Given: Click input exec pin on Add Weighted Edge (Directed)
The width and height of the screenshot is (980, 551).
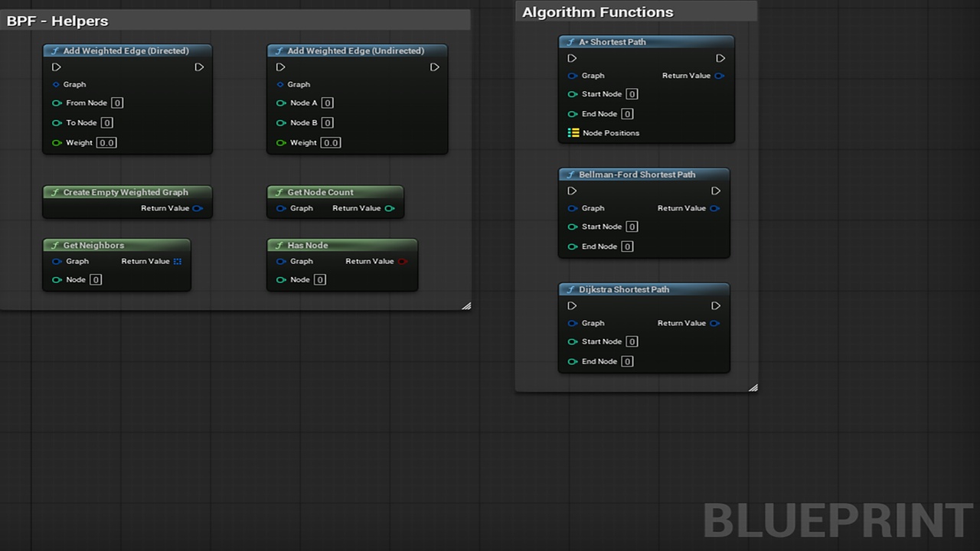Looking at the screenshot, I should coord(57,67).
